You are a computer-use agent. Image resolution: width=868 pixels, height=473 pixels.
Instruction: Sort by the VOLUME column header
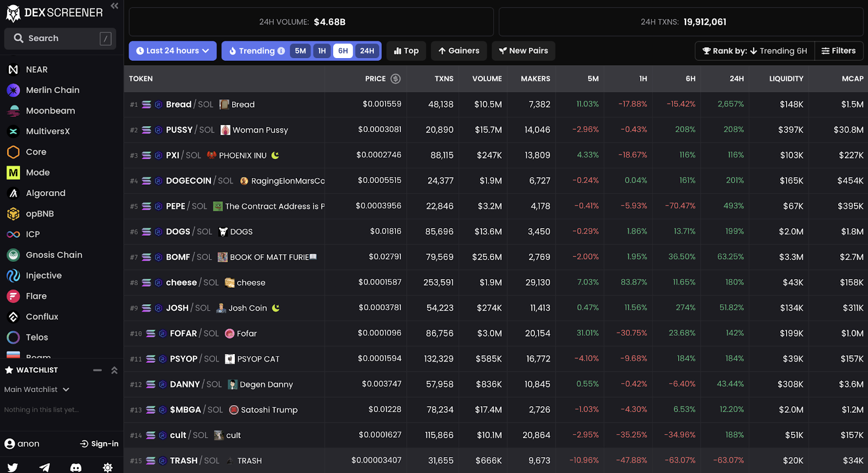(x=487, y=79)
